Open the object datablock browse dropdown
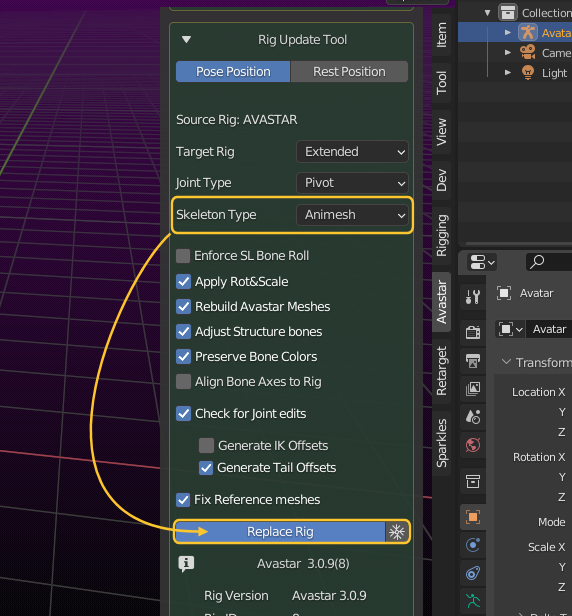The height and width of the screenshot is (616, 572). pyautogui.click(x=510, y=329)
